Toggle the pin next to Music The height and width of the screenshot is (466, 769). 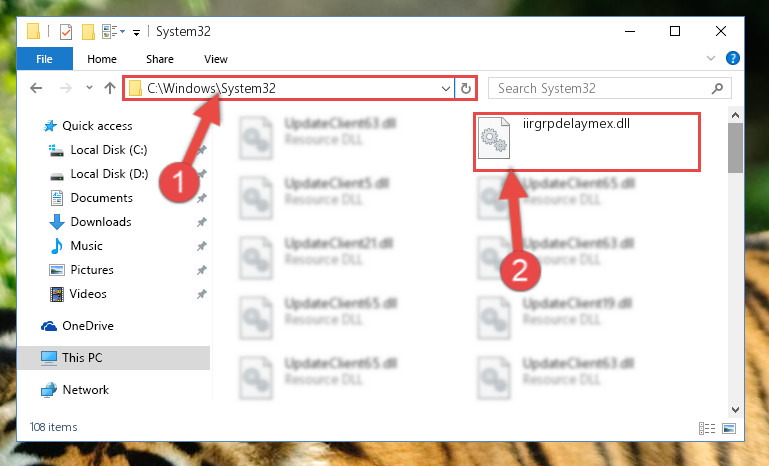[x=202, y=246]
